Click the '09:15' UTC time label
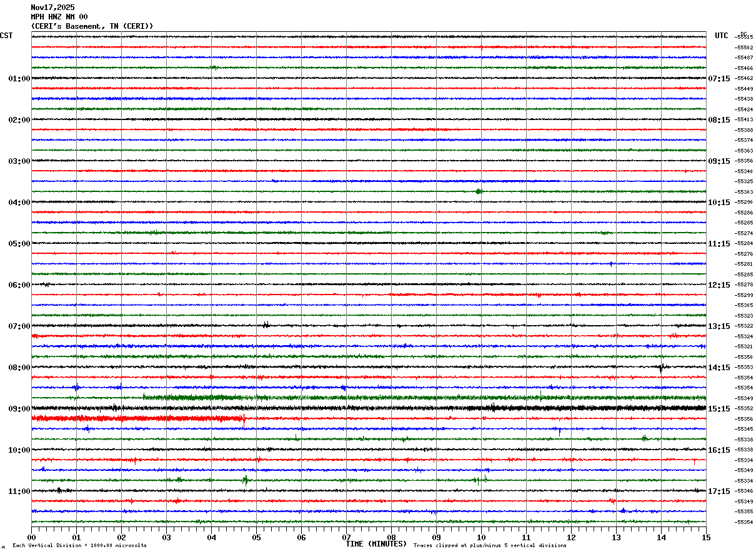Image resolution: width=756 pixels, height=554 pixels. (719, 161)
